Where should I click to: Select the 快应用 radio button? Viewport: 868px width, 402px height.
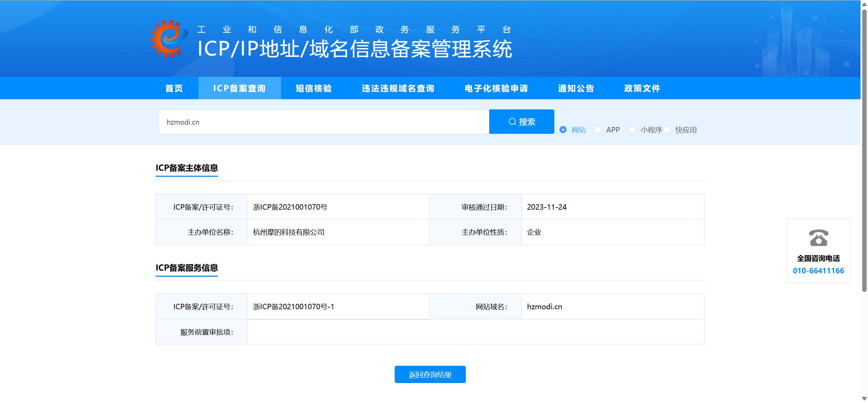667,130
